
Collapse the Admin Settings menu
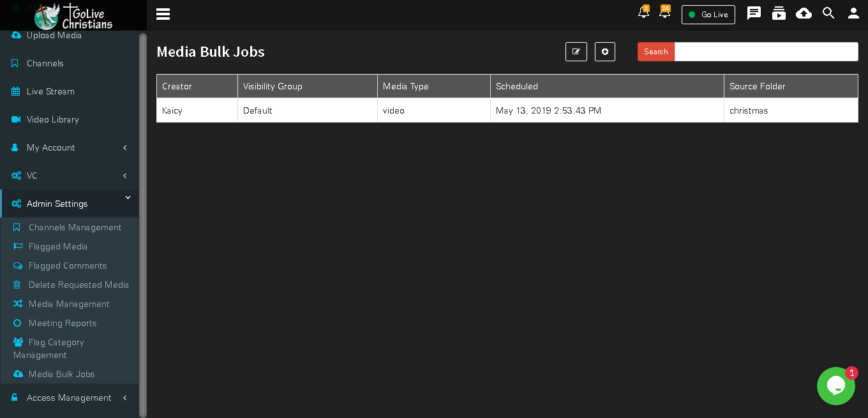(x=69, y=204)
